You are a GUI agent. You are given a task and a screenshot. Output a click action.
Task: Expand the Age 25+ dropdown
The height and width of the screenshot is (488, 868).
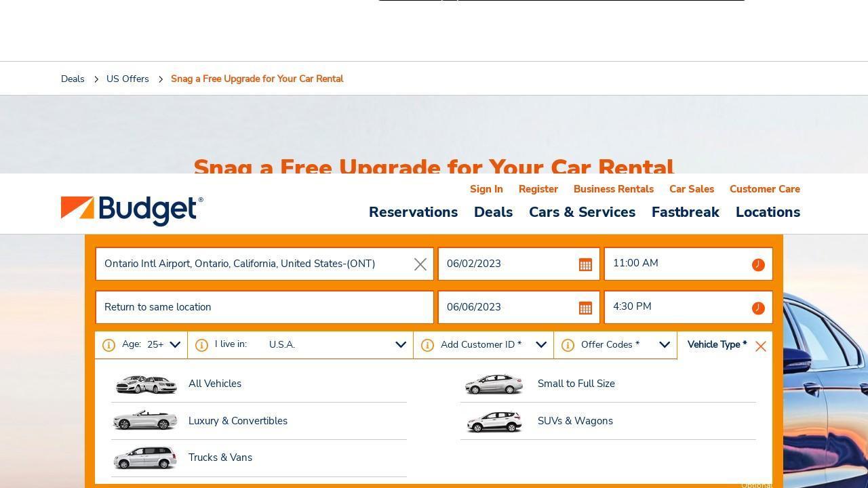pyautogui.click(x=175, y=345)
